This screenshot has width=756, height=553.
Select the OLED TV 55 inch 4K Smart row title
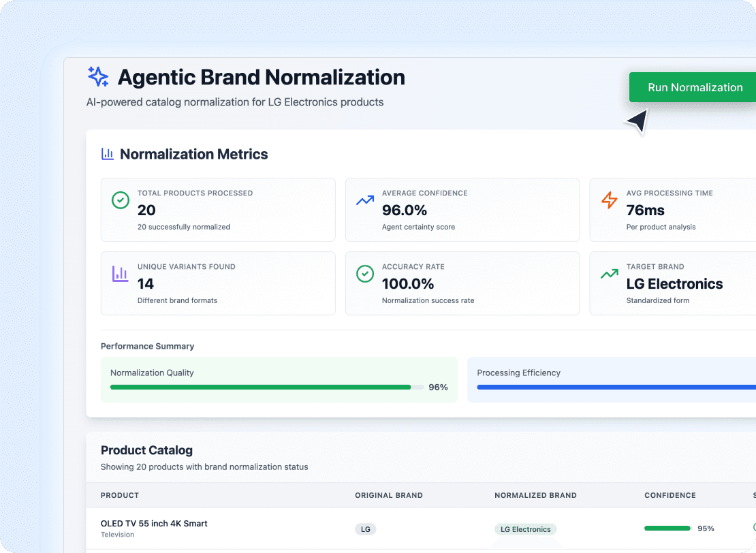pos(154,524)
